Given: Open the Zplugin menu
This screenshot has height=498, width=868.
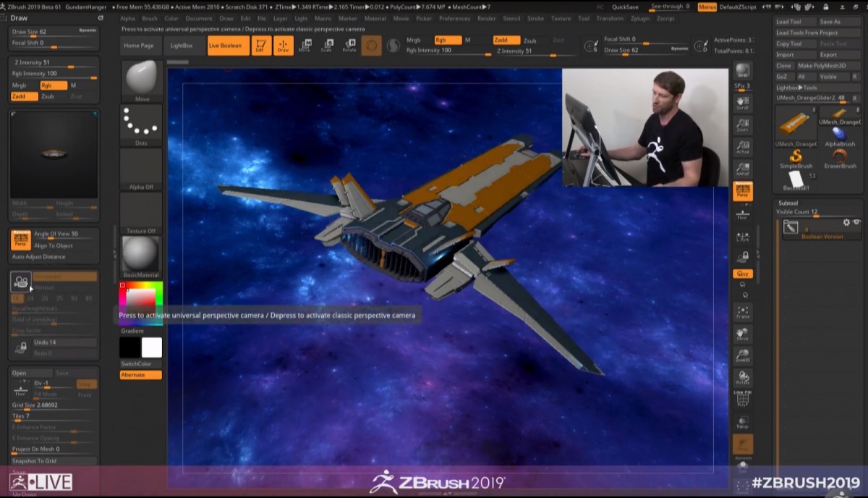Looking at the screenshot, I should tap(639, 18).
